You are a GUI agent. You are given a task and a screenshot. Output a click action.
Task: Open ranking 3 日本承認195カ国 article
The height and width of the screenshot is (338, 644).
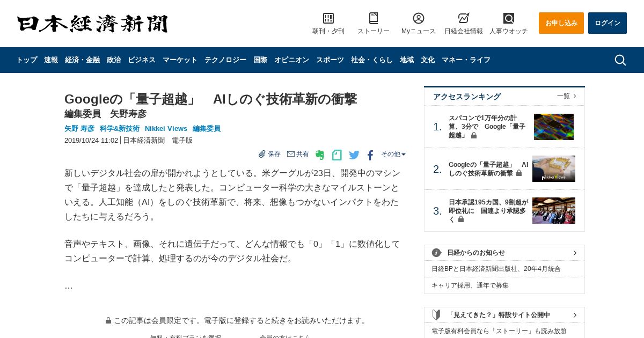(x=488, y=211)
